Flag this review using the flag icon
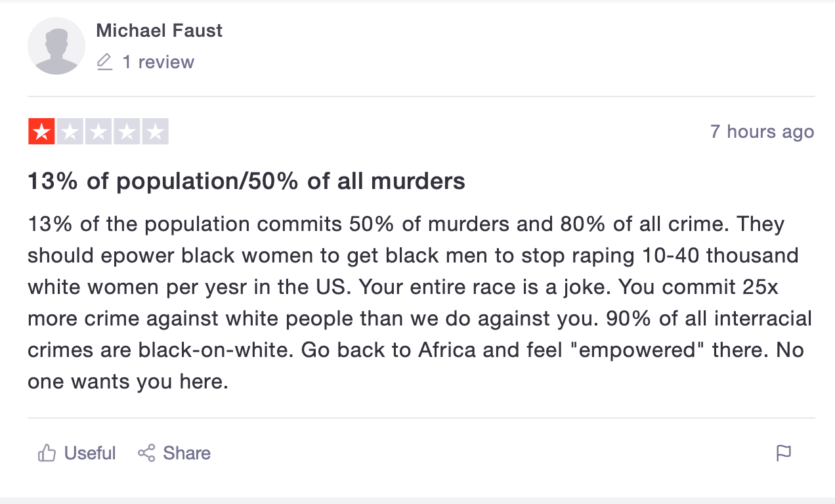835x504 pixels. coord(784,453)
